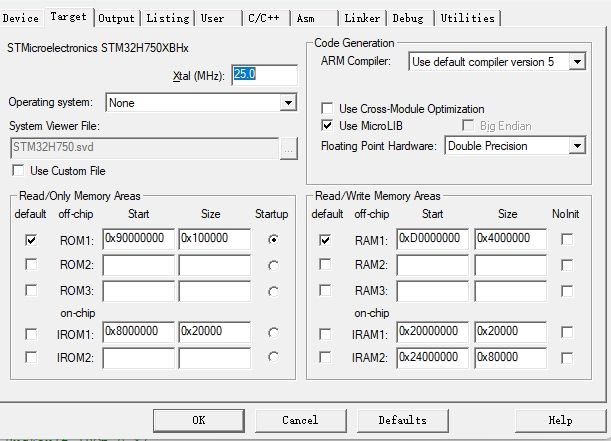The width and height of the screenshot is (611, 441).
Task: Click the RAM3 Size field
Action: (x=510, y=291)
